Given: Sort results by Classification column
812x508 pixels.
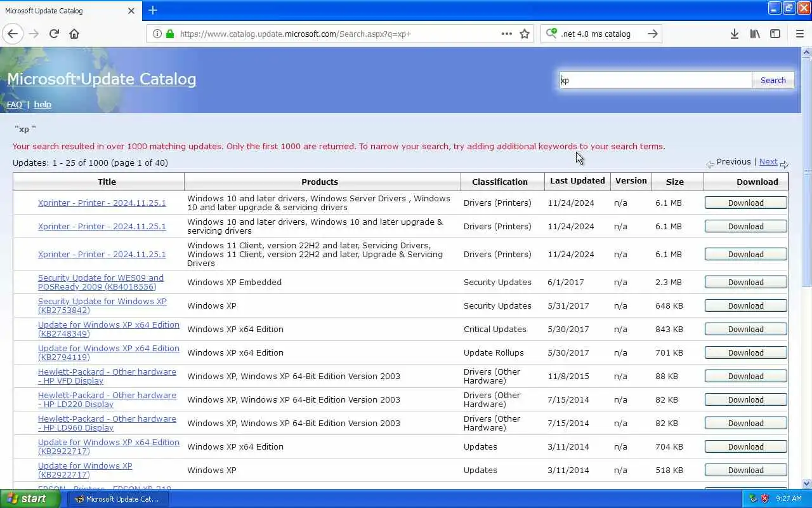Looking at the screenshot, I should click(500, 182).
